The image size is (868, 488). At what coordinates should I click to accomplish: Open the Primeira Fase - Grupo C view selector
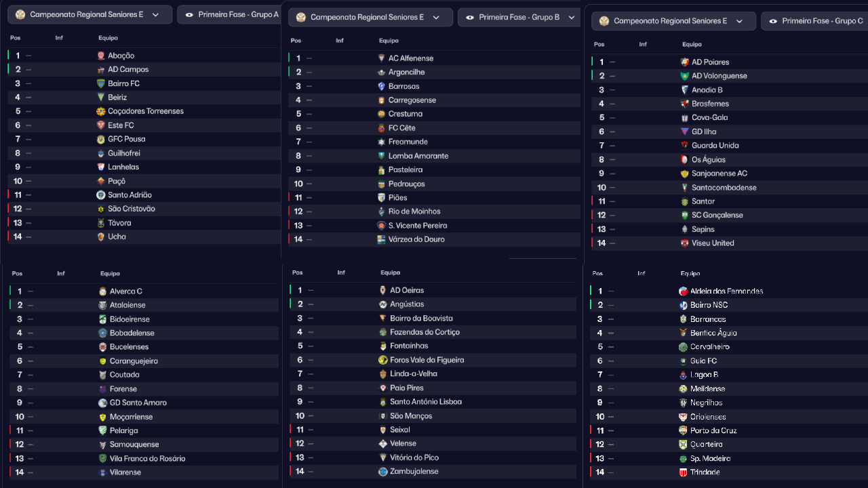coord(815,21)
